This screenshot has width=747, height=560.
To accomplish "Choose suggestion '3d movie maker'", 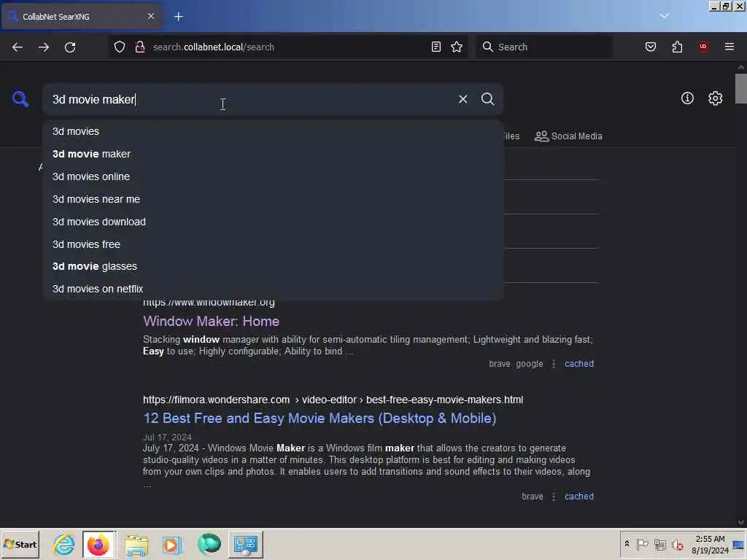I will pyautogui.click(x=273, y=154).
